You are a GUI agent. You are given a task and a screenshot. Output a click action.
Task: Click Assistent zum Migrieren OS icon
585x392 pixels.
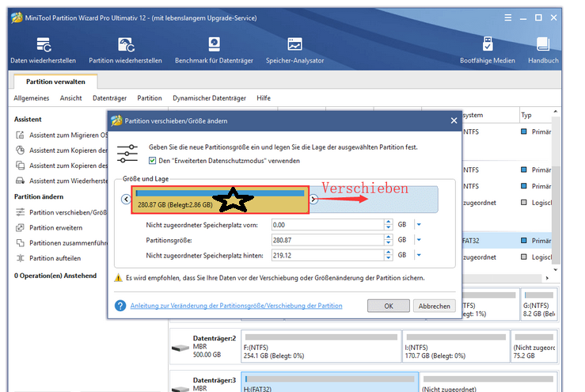point(20,135)
